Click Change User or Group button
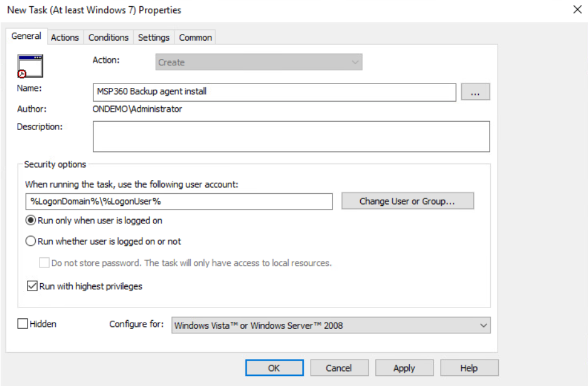The width and height of the screenshot is (588, 386). click(408, 201)
